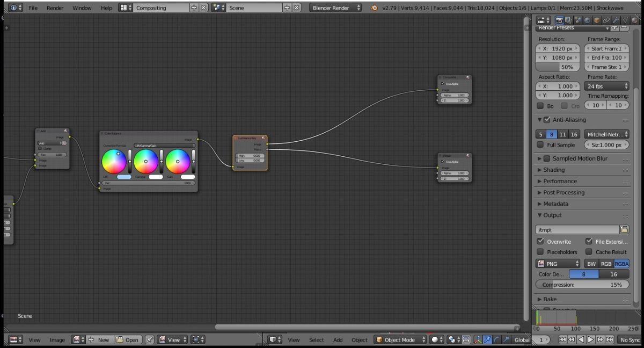
Task: Click the 3D view editor type icon
Action: click(x=275, y=339)
